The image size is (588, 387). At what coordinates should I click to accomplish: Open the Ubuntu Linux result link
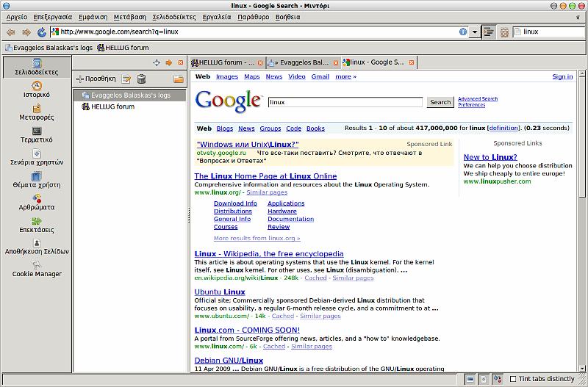point(220,292)
